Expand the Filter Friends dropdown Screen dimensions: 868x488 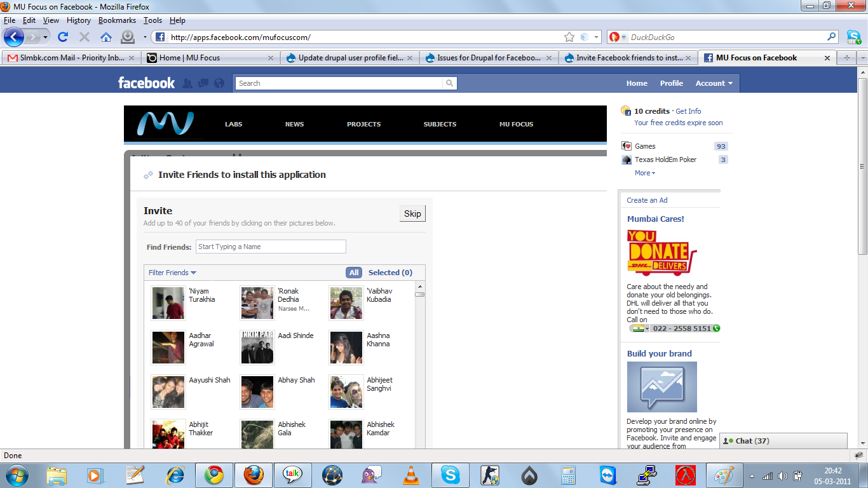click(172, 273)
